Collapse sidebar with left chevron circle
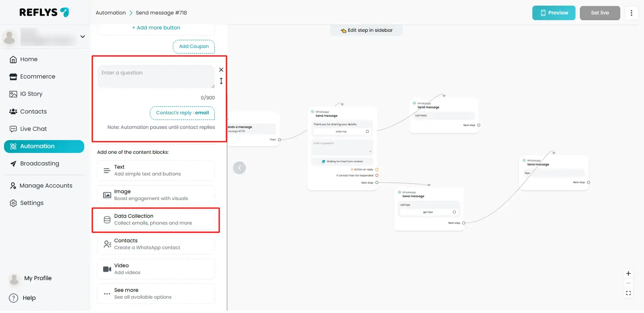This screenshot has height=313, width=644. (239, 168)
